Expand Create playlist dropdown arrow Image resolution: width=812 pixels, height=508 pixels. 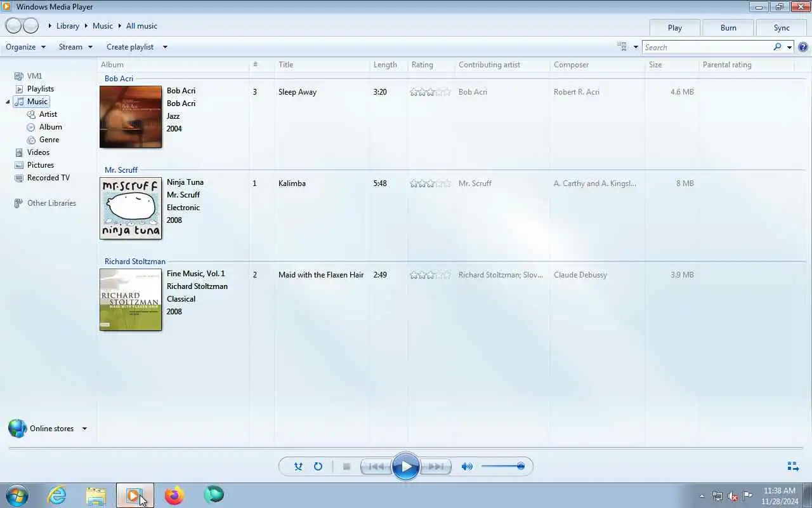[165, 47]
